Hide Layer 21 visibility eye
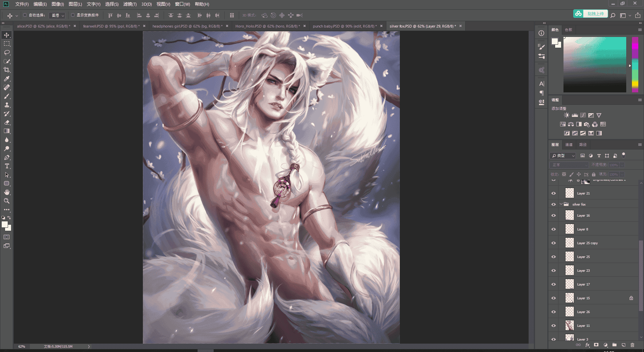The height and width of the screenshot is (352, 644). pos(554,193)
